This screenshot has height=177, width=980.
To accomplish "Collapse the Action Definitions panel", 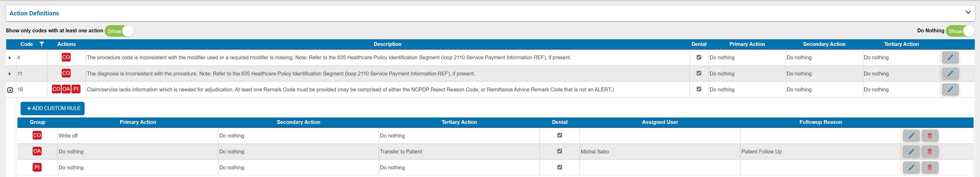I will pos(968,12).
